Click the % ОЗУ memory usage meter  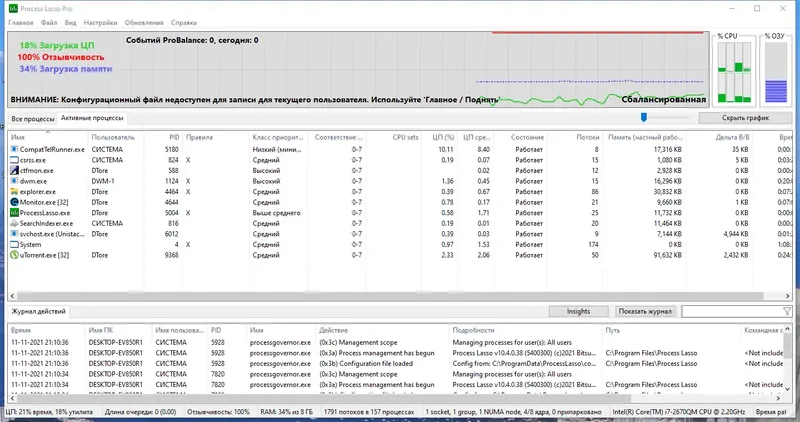click(x=776, y=70)
